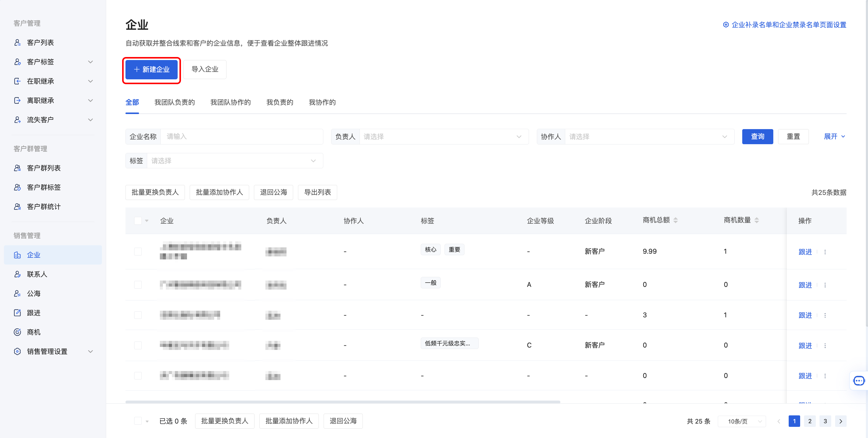
Task: Click the 在职继承 sidebar icon
Action: click(x=17, y=81)
